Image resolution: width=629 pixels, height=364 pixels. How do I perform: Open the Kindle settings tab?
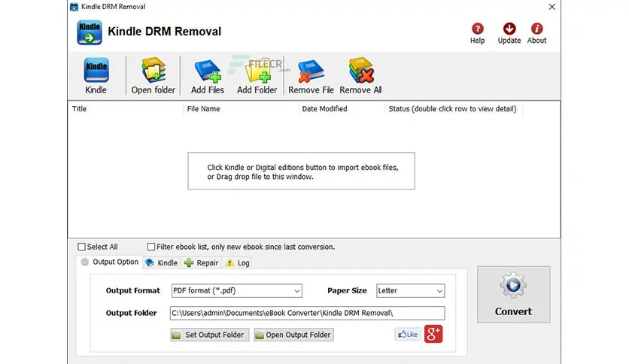pos(162,263)
